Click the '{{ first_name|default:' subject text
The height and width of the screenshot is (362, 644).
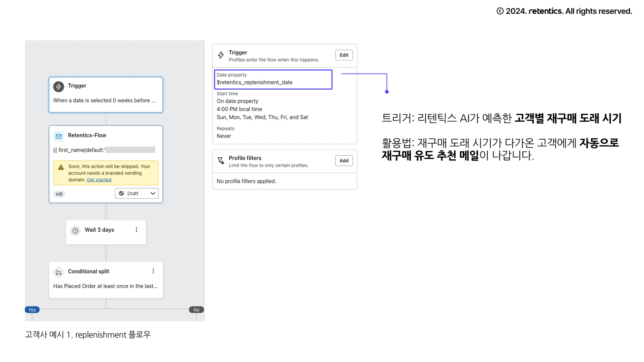click(79, 150)
